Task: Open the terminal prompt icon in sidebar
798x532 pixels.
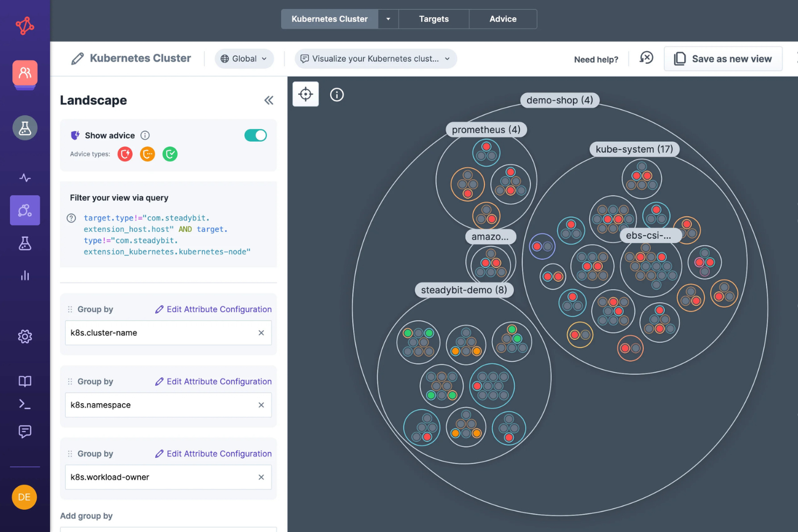Action: coord(25,404)
